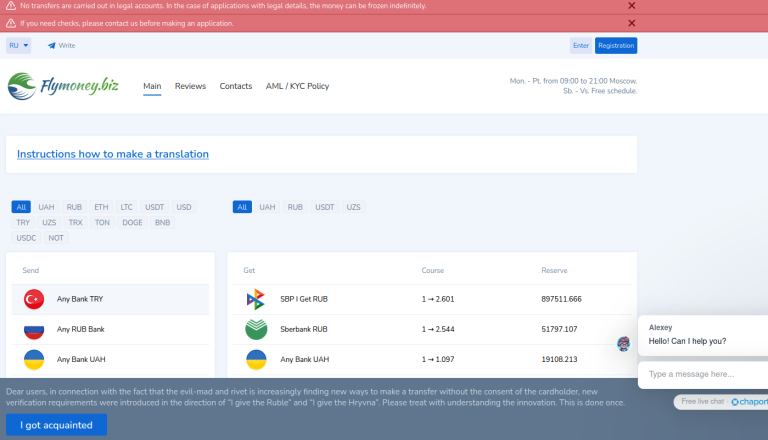This screenshot has height=440, width=768.
Task: Open the Reviews page
Action: pyautogui.click(x=190, y=86)
